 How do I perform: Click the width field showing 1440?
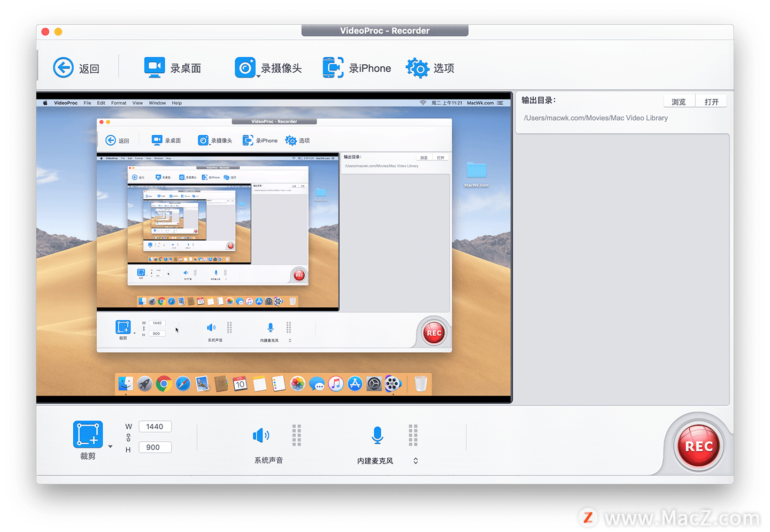(155, 427)
